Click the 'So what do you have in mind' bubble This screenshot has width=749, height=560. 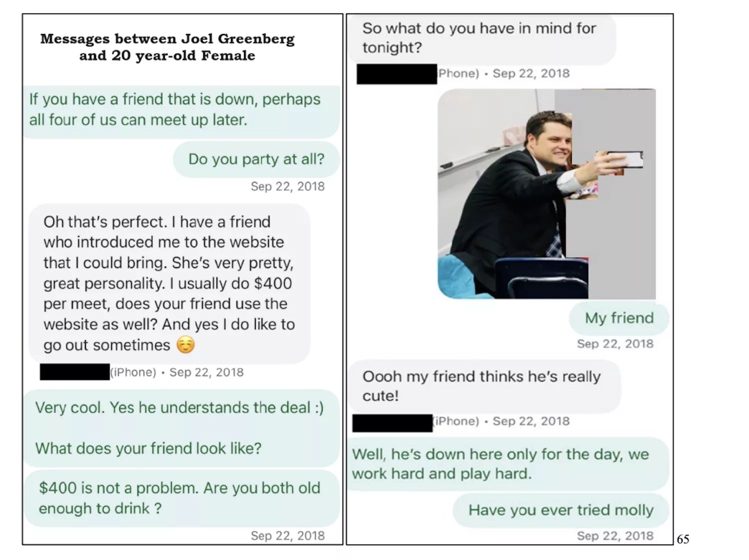(x=481, y=38)
